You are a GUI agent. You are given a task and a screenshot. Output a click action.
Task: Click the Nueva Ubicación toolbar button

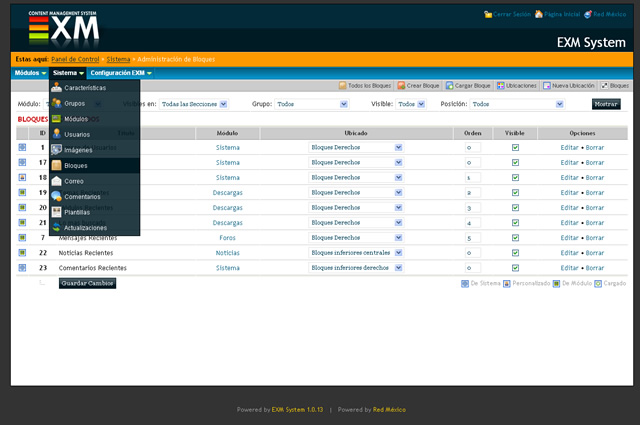(570, 86)
